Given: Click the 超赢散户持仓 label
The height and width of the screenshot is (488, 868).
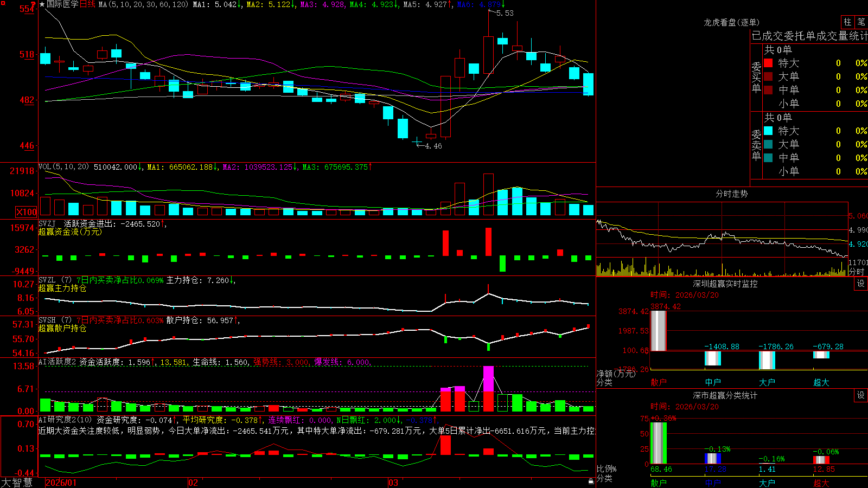Looking at the screenshot, I should pos(62,328).
